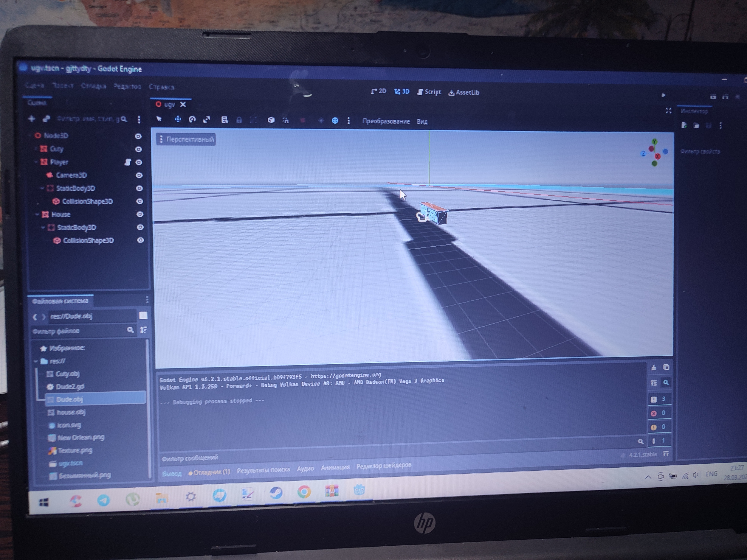The height and width of the screenshot is (560, 747).
Task: Select Dude2.gd script file
Action: (x=66, y=387)
